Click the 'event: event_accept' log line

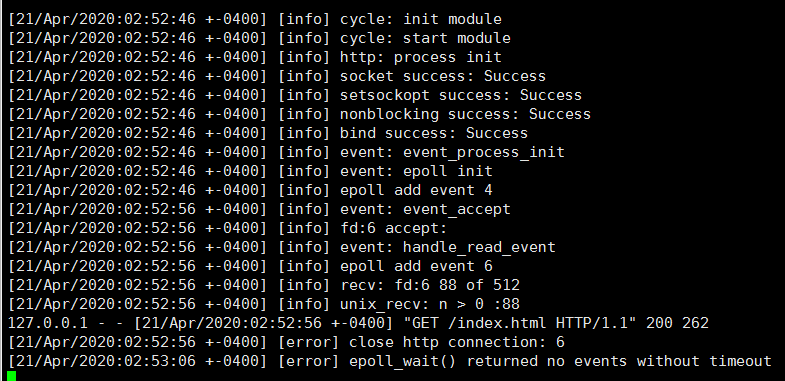425,209
